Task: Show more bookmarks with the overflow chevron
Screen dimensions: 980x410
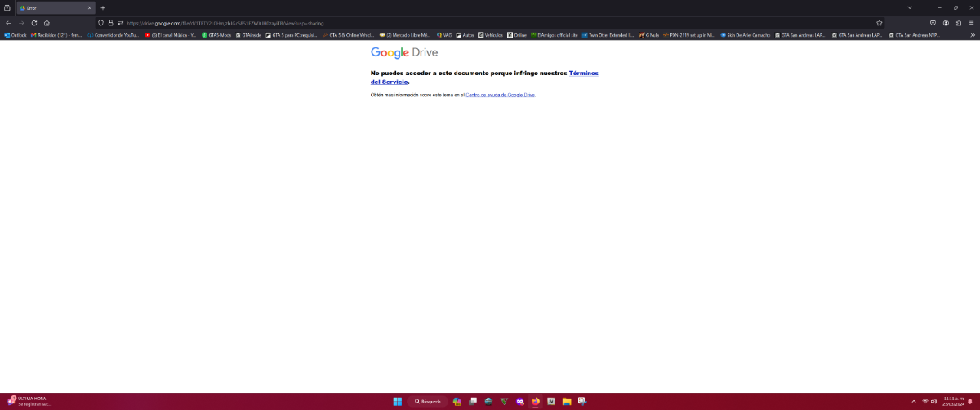Action: (x=971, y=35)
